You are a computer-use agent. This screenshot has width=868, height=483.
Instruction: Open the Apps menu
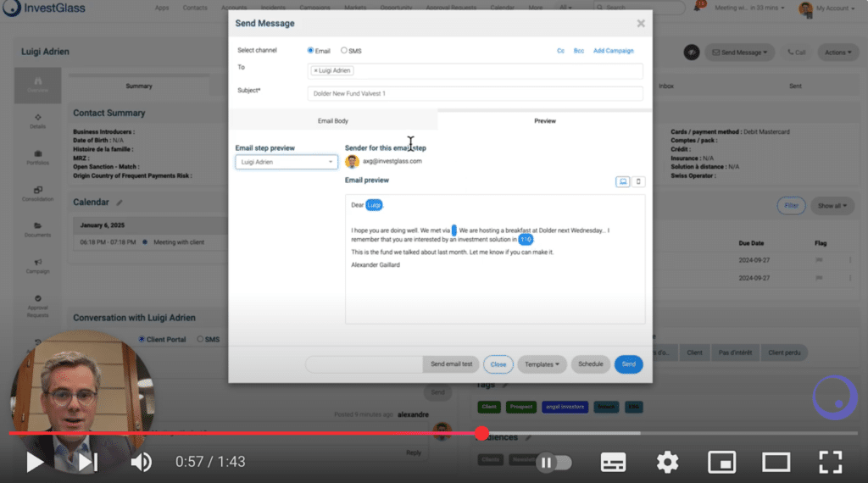point(162,8)
